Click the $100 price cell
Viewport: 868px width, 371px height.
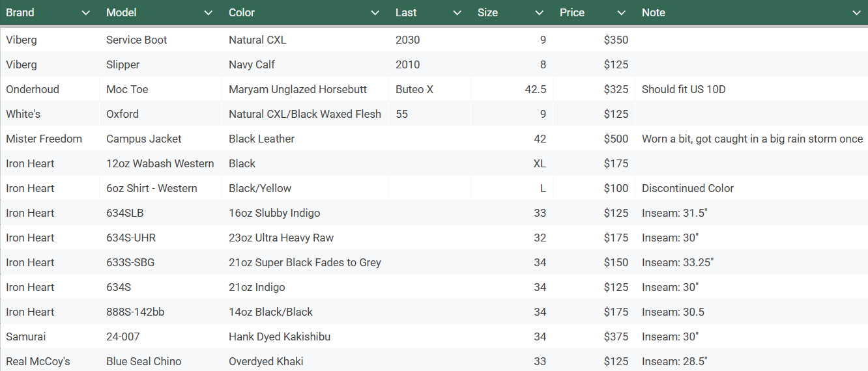tap(594, 188)
